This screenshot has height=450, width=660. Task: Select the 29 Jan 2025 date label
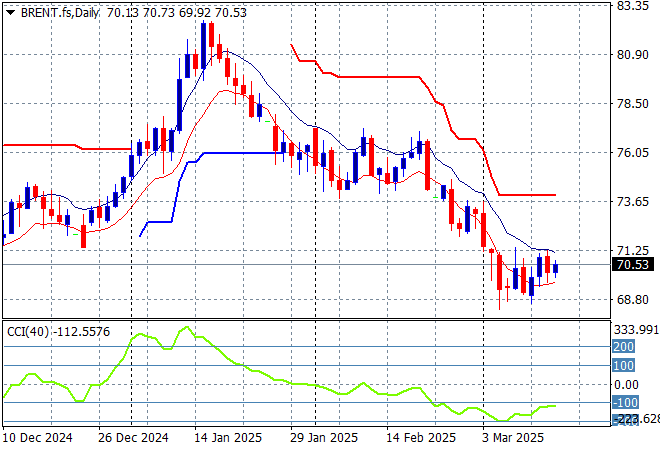pyautogui.click(x=324, y=438)
